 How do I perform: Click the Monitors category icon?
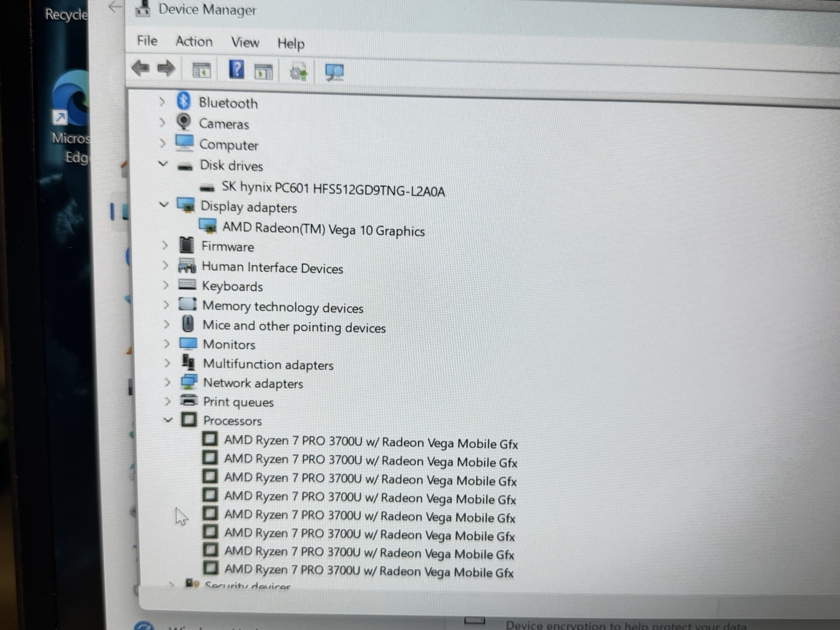188,344
